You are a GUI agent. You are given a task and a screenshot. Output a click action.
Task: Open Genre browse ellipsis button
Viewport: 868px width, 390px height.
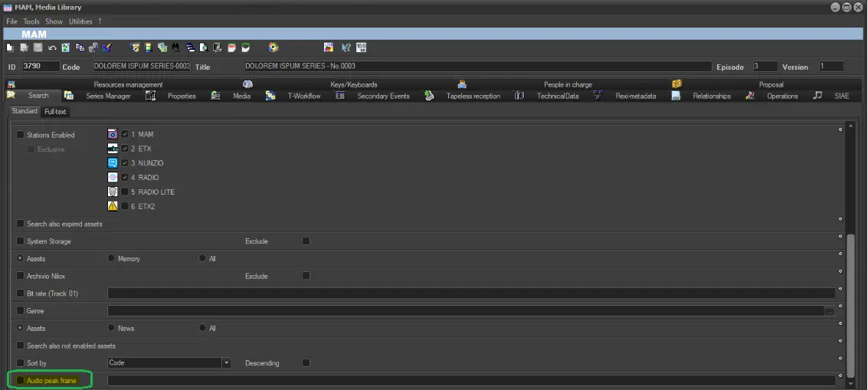click(829, 311)
